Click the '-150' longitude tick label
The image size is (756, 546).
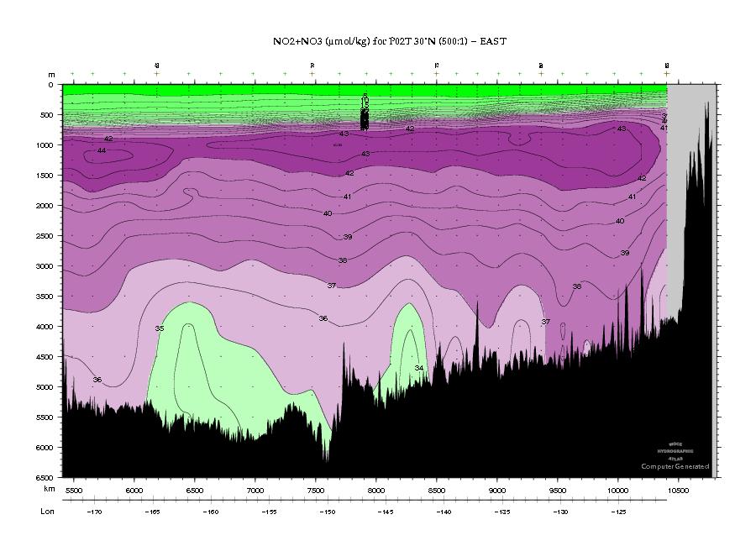pos(328,512)
